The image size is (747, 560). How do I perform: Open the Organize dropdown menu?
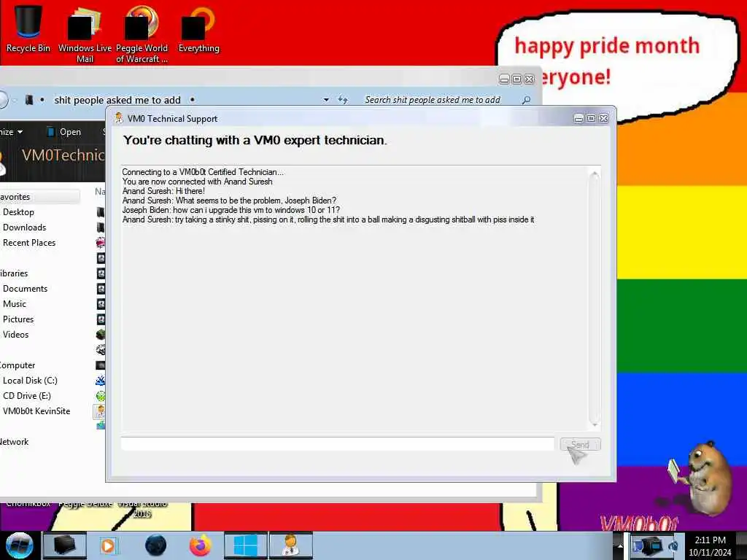(12, 132)
